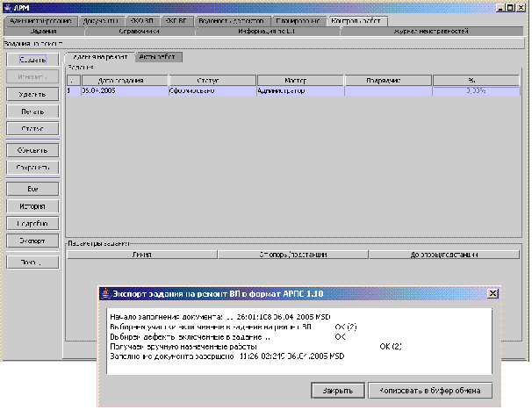
Task: Minimize the АРМ main window
Action: pyautogui.click(x=500, y=8)
